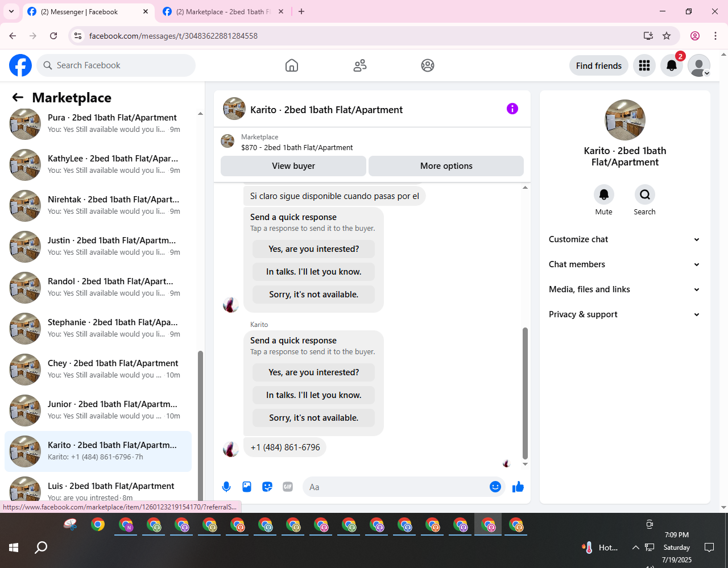Open a new browser tab
This screenshot has height=568, width=728.
[x=301, y=11]
